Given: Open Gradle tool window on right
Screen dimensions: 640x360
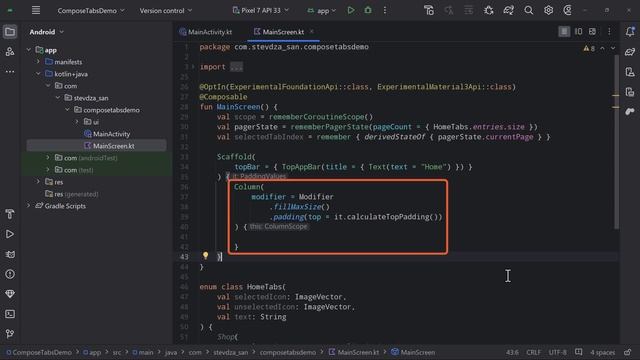Looking at the screenshot, I should (x=630, y=52).
